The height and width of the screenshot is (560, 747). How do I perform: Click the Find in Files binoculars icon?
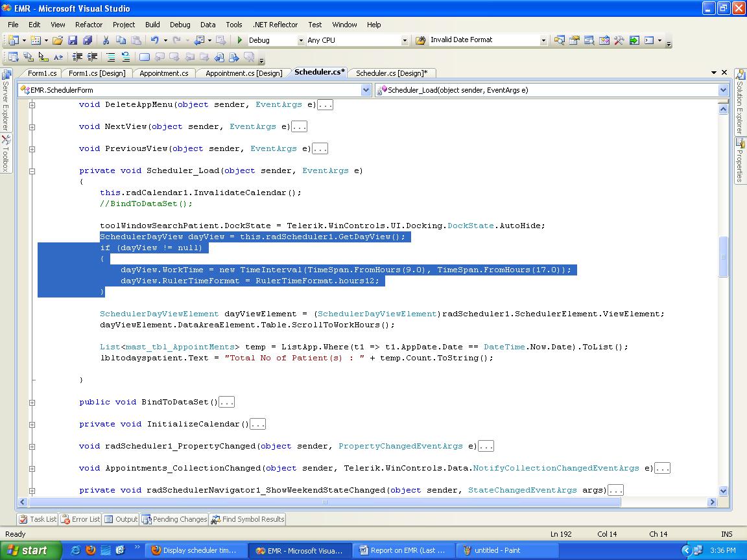coord(420,40)
